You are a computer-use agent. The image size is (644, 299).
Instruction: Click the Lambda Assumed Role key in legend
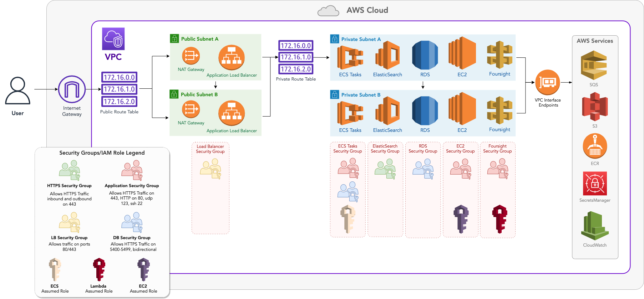[x=99, y=270]
